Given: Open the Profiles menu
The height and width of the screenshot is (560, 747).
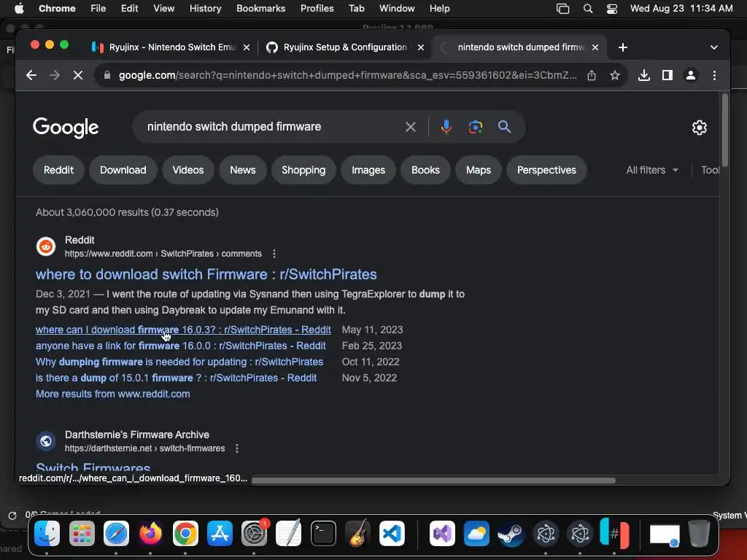Looking at the screenshot, I should point(317,9).
